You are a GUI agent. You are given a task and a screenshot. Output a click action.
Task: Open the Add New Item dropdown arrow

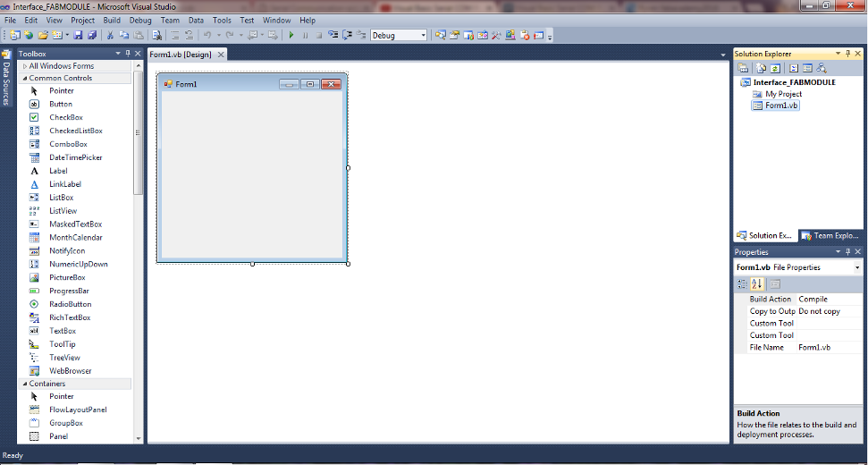tap(67, 36)
